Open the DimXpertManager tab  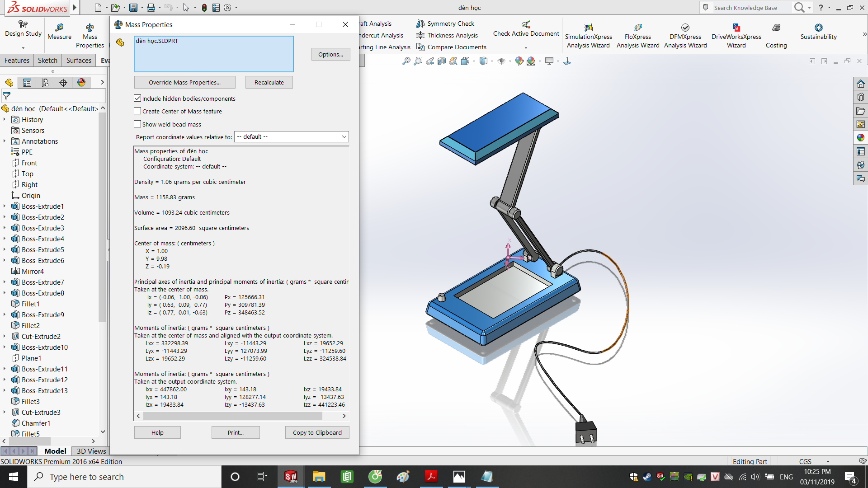63,83
